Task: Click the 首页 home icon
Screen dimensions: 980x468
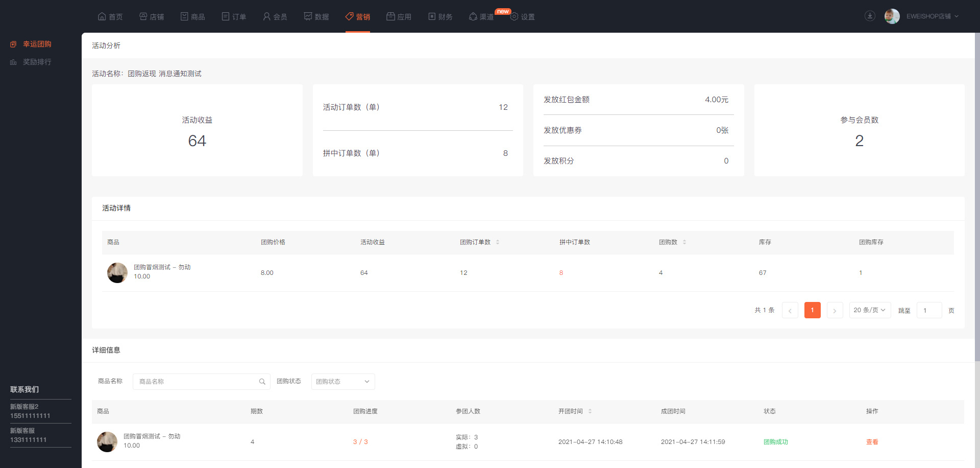Action: (x=102, y=16)
